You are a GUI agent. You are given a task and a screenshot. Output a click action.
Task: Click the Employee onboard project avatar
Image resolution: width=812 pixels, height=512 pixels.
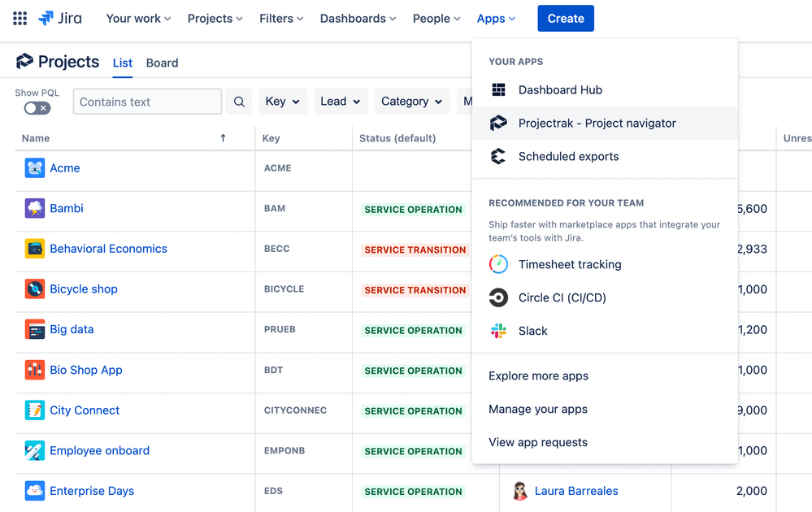point(35,450)
